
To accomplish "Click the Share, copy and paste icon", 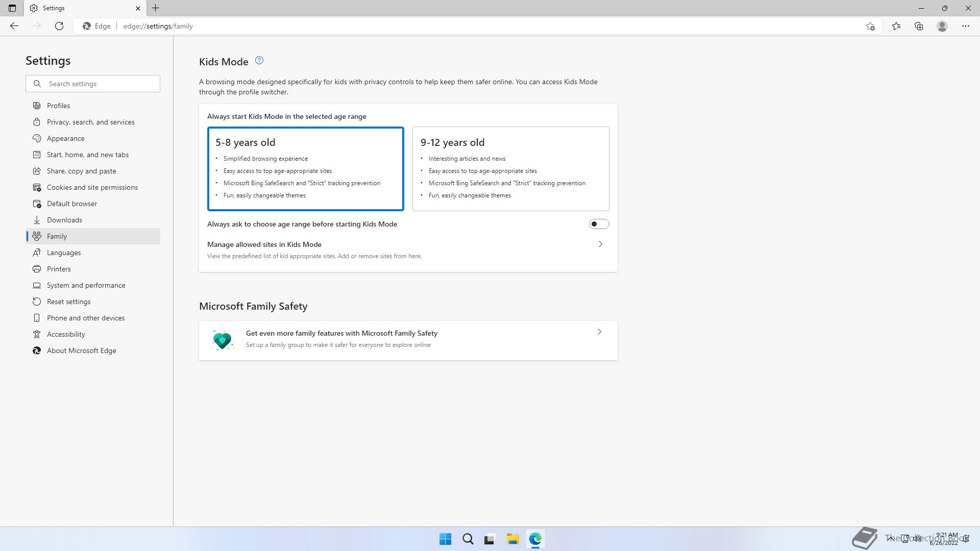I will pyautogui.click(x=37, y=171).
